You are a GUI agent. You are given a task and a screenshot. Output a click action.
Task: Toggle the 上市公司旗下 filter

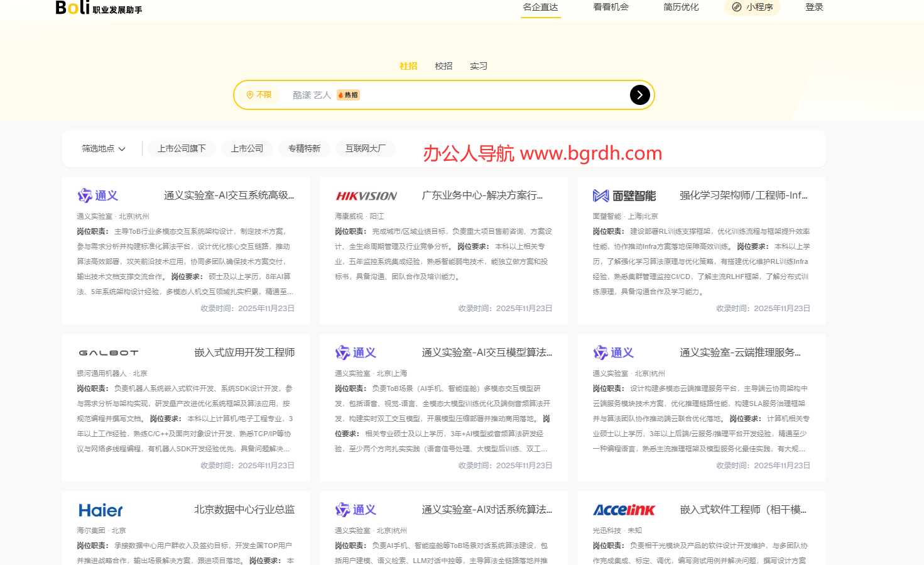(x=181, y=148)
